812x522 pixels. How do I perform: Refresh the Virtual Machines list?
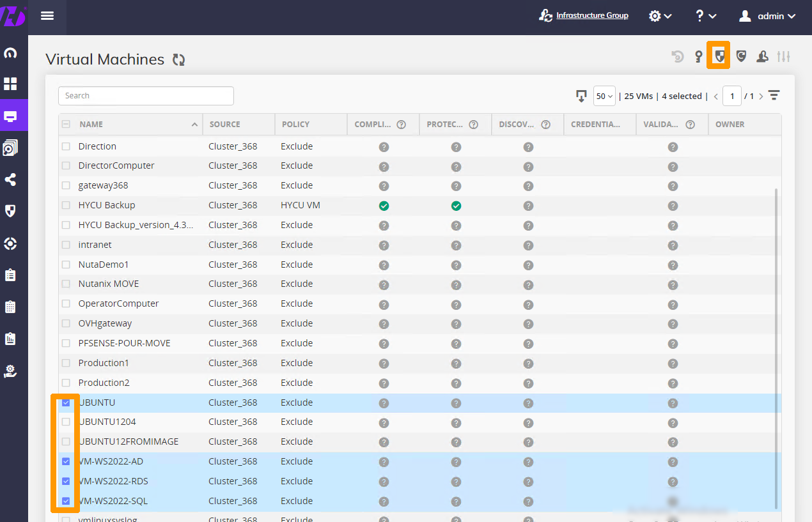pyautogui.click(x=178, y=60)
